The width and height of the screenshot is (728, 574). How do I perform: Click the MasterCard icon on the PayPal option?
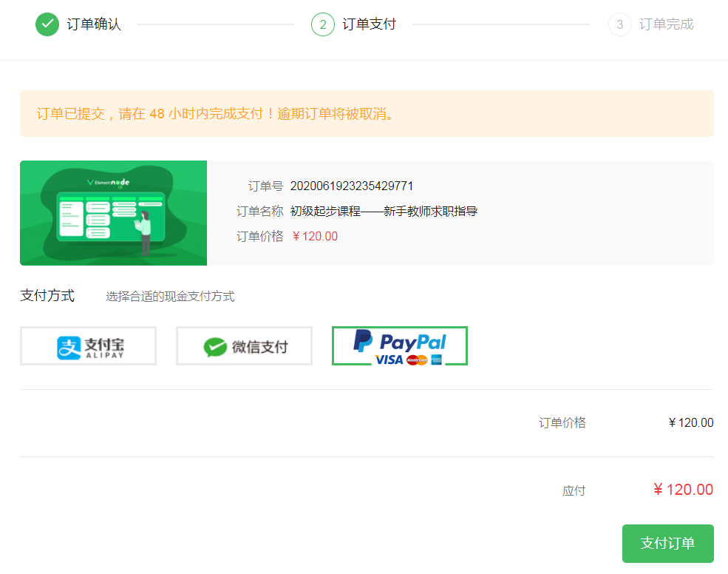tap(415, 358)
